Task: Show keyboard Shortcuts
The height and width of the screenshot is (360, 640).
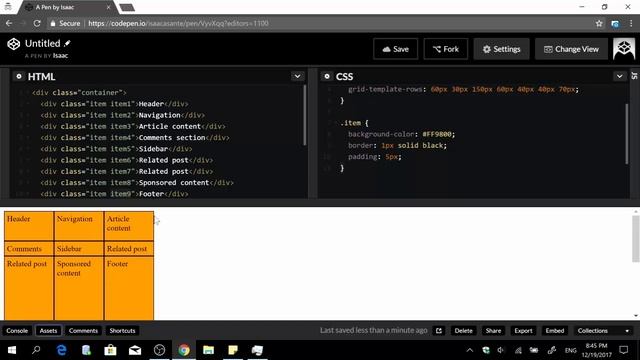Action: click(x=122, y=331)
